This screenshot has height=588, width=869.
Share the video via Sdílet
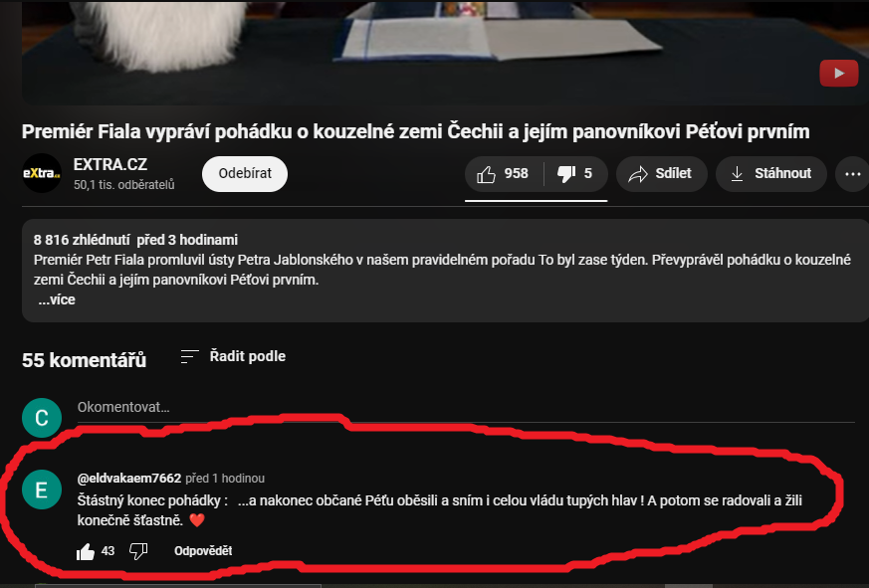tap(661, 174)
